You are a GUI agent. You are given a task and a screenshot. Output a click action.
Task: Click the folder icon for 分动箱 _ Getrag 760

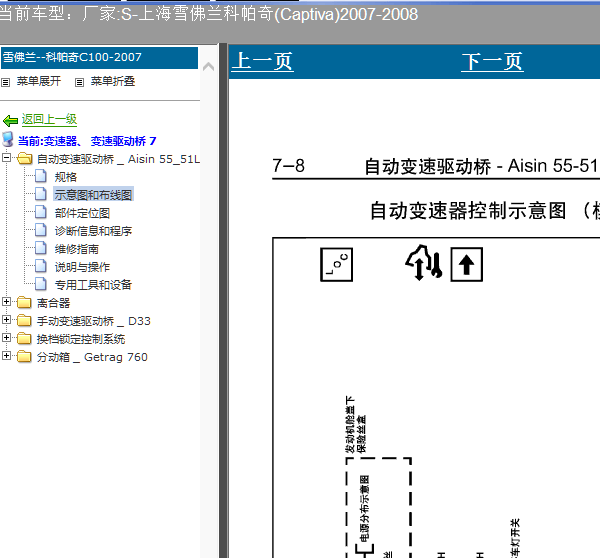pos(24,356)
